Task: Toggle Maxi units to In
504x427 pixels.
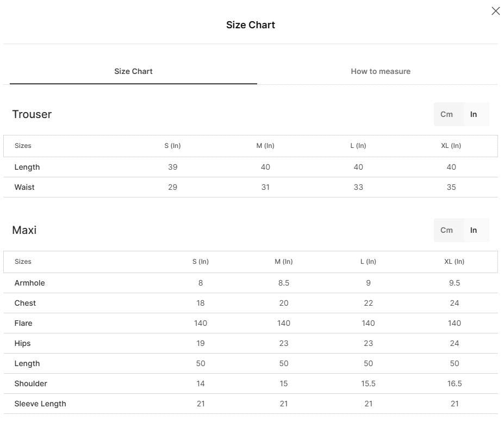Action: click(x=474, y=230)
